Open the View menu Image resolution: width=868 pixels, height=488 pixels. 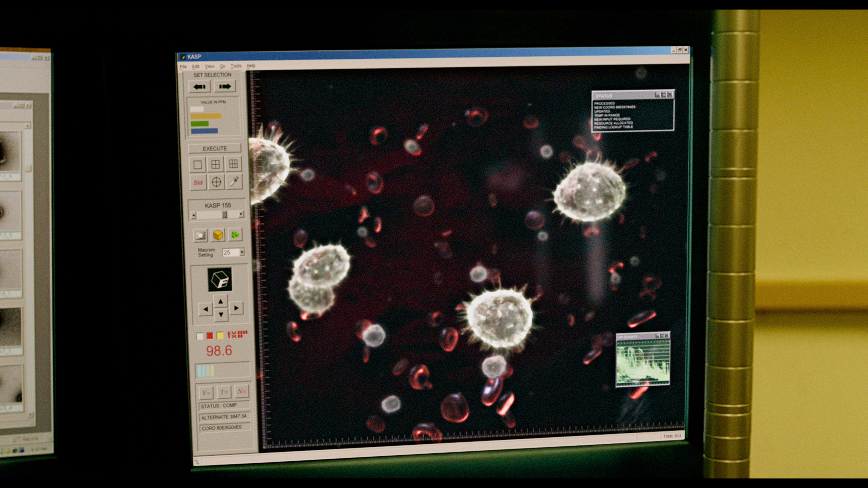210,66
